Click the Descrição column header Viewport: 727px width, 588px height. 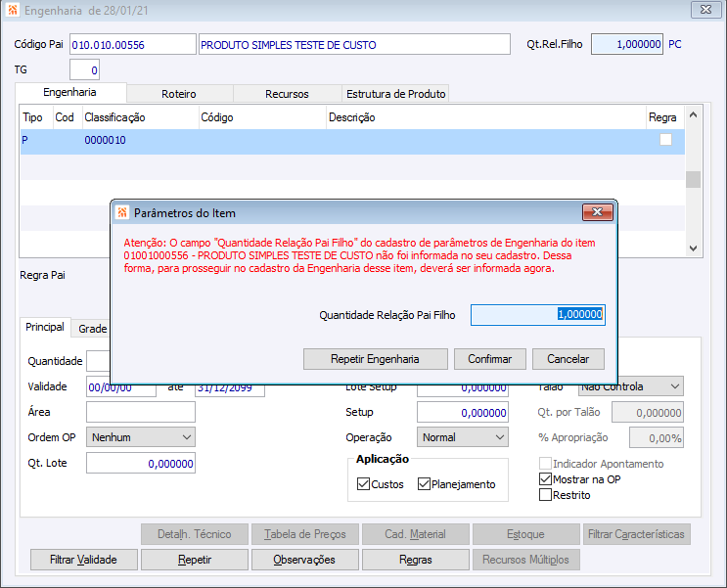486,117
